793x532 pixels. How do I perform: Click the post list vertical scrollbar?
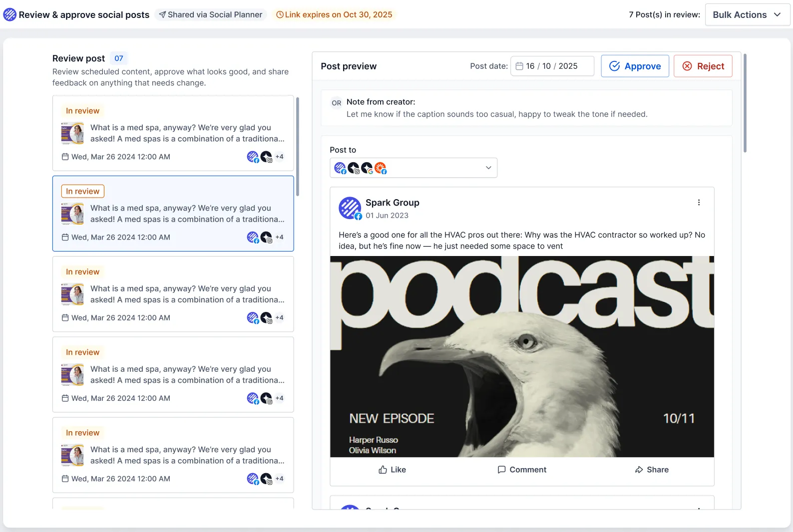pyautogui.click(x=298, y=147)
